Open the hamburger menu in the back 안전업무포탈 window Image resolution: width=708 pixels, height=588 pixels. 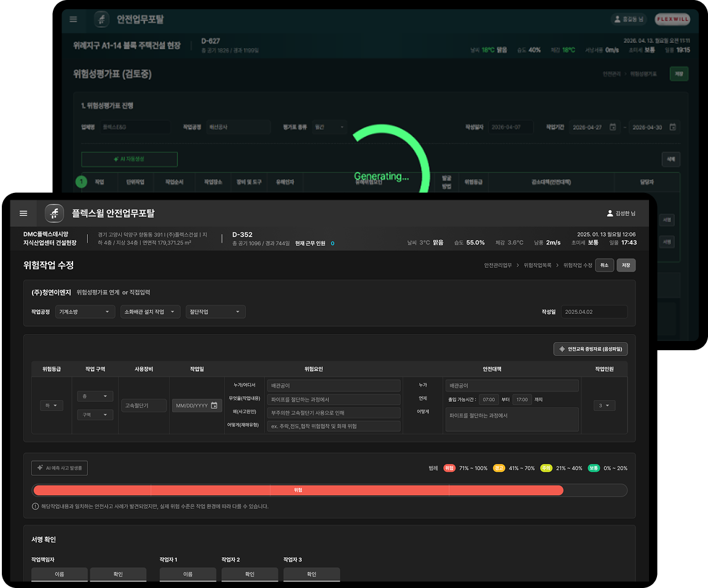73,20
